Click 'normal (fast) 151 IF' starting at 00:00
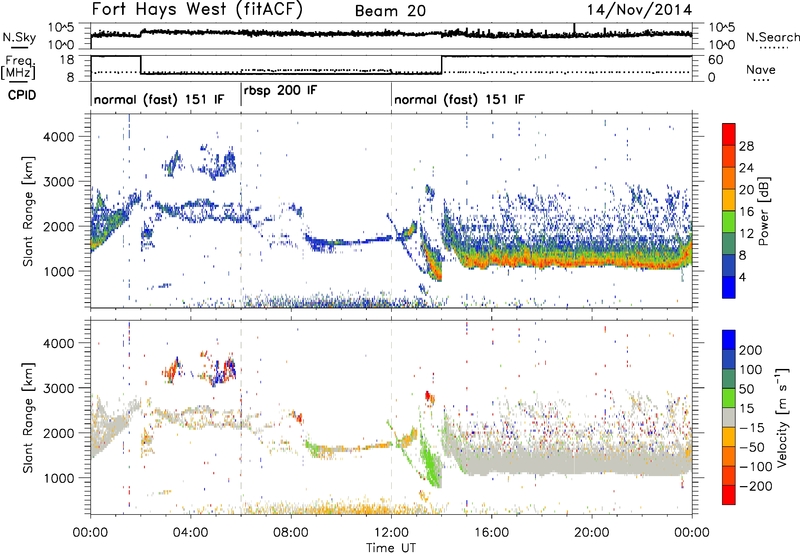The width and height of the screenshot is (800, 554). point(159,100)
